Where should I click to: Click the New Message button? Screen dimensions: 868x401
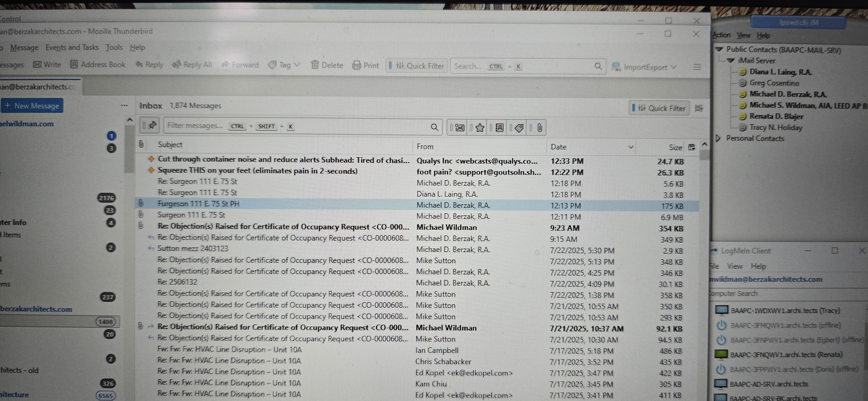tap(32, 106)
